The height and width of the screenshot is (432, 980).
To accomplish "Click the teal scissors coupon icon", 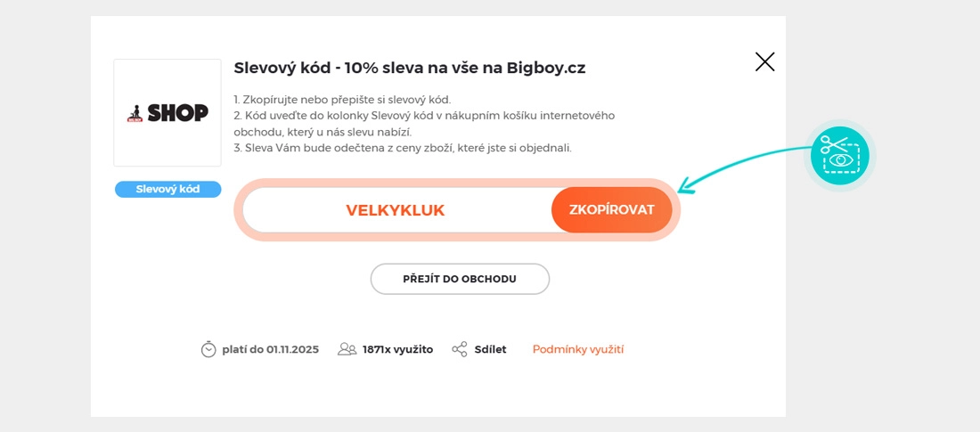I will pos(840,156).
